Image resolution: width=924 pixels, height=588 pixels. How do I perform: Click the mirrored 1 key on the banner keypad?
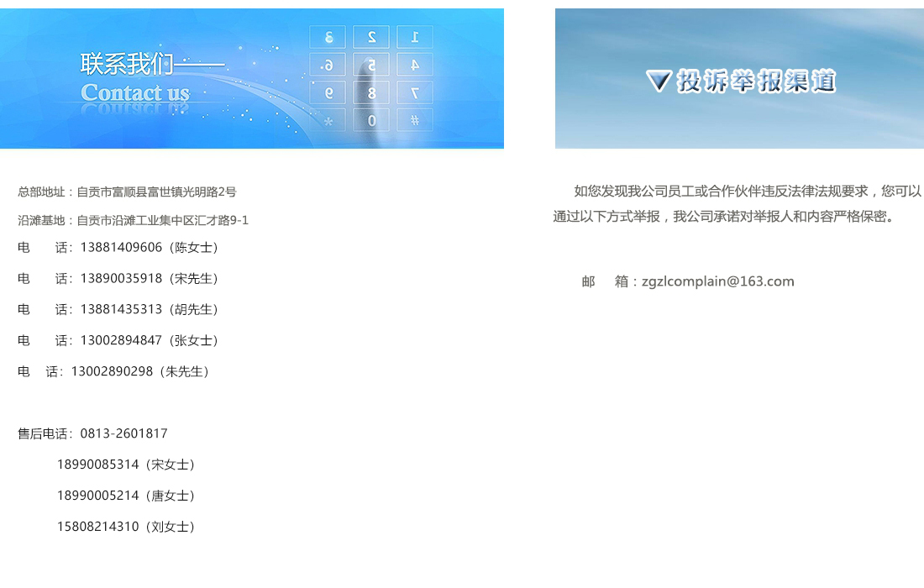(415, 37)
